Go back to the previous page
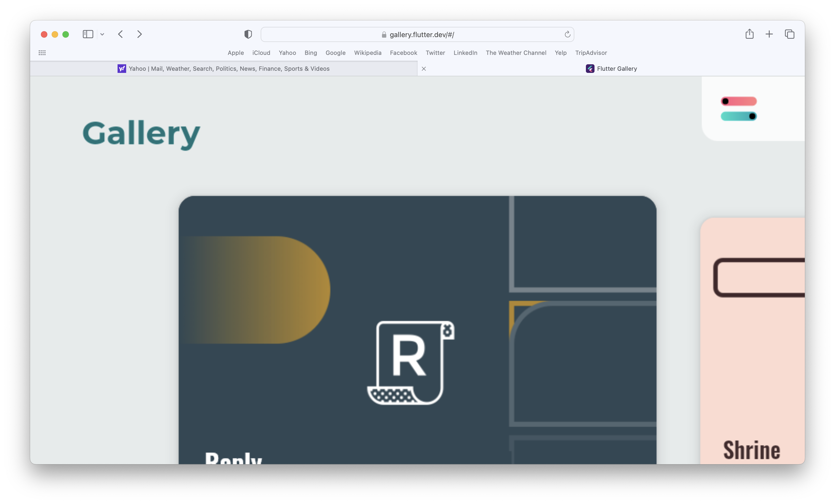The height and width of the screenshot is (504, 835). pyautogui.click(x=120, y=34)
